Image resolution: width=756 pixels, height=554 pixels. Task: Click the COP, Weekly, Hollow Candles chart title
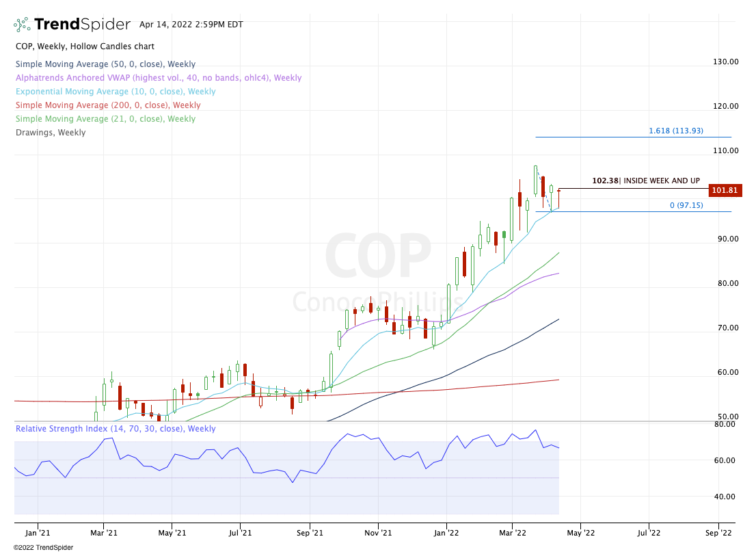pyautogui.click(x=85, y=47)
